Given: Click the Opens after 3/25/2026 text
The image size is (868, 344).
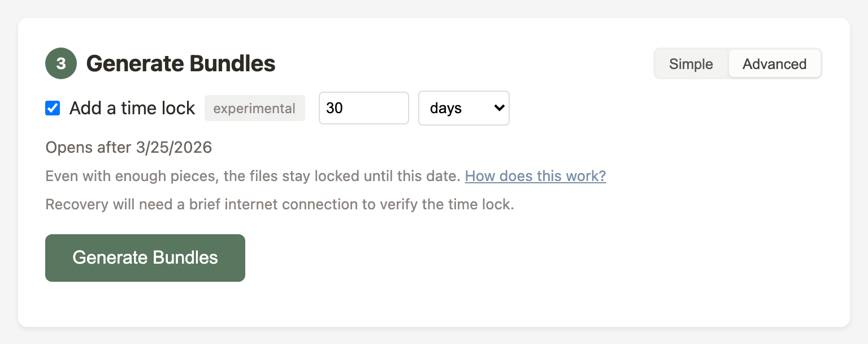Looking at the screenshot, I should click(x=128, y=147).
